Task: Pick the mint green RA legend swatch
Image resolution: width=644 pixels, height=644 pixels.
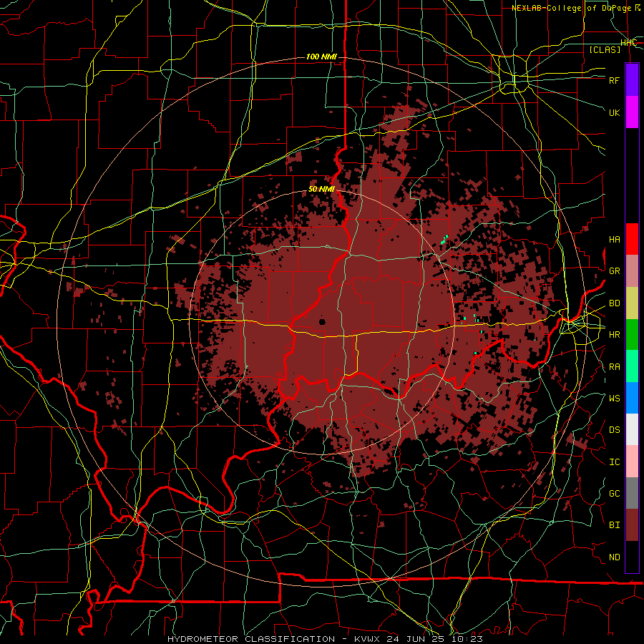Action: tap(632, 366)
